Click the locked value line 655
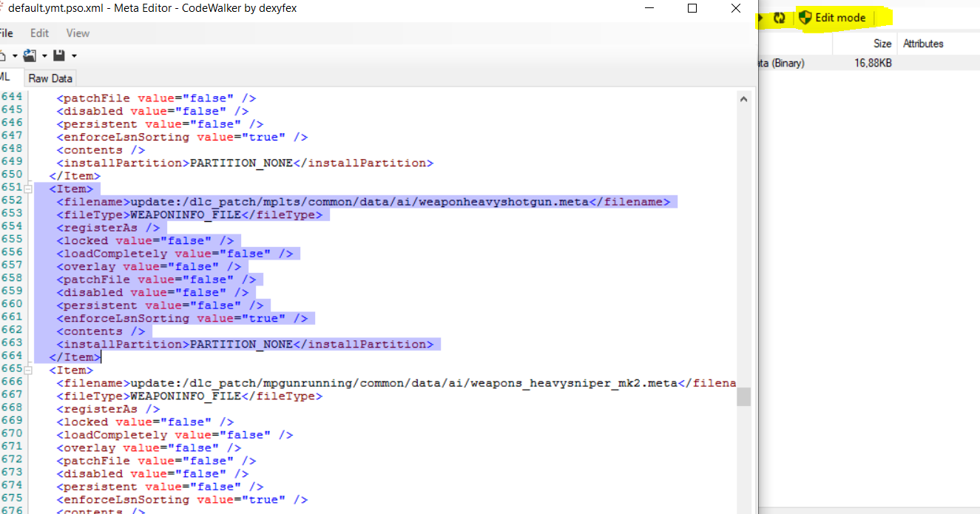Screen dimensions: 980x514 tap(145, 241)
